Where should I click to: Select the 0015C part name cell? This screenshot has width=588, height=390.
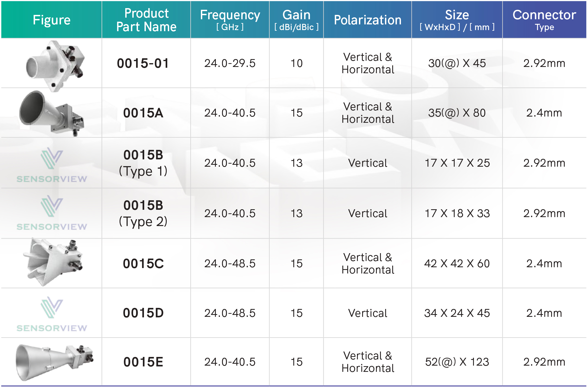[x=146, y=263]
